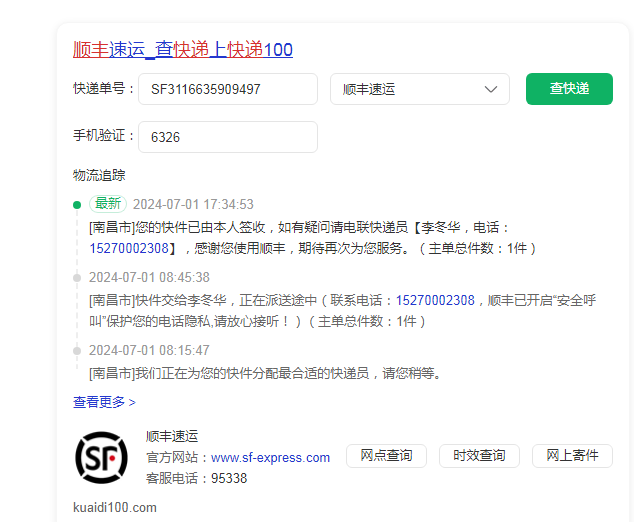
Task: Click the text 我们正在为您的快件分配最合适的快递员
Action: 252,373
